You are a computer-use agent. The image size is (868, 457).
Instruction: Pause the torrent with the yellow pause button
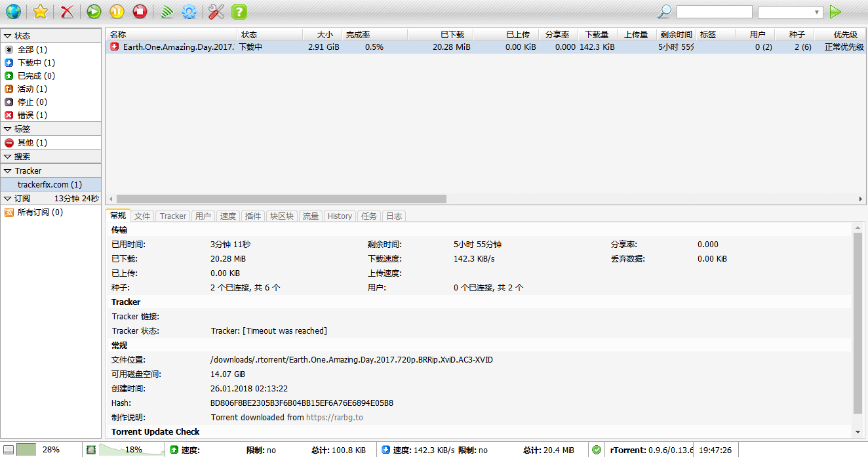coord(117,11)
